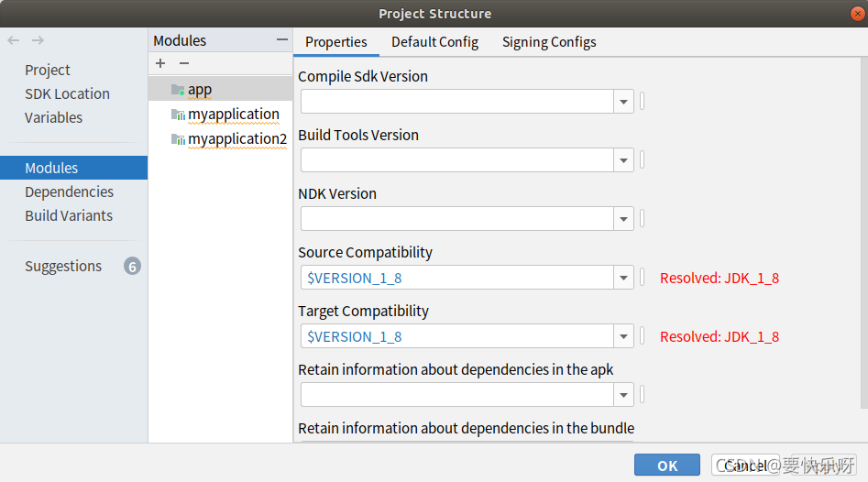Select the myapplication module
The image size is (868, 482).
233,114
